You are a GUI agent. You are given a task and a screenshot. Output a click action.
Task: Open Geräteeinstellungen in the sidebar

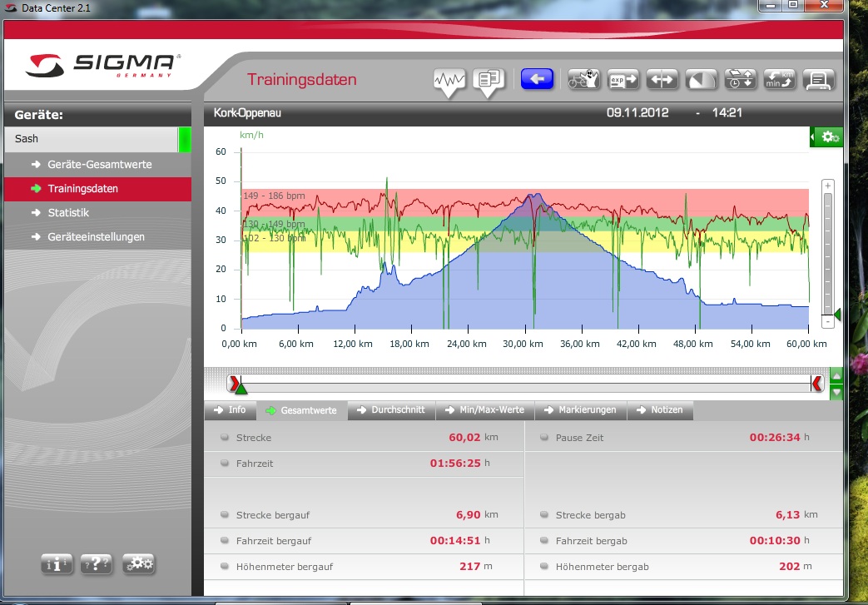click(96, 236)
